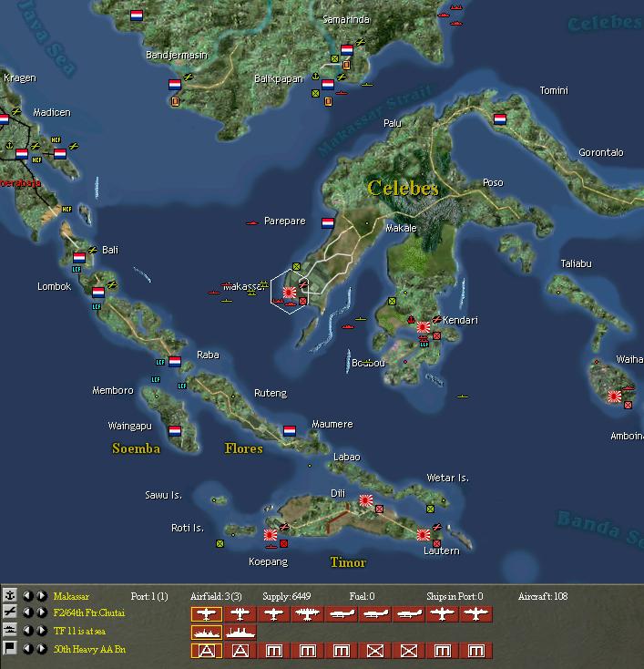Image resolution: width=644 pixels, height=669 pixels.
Task: Select the second task force ship icon
Action: (240, 633)
